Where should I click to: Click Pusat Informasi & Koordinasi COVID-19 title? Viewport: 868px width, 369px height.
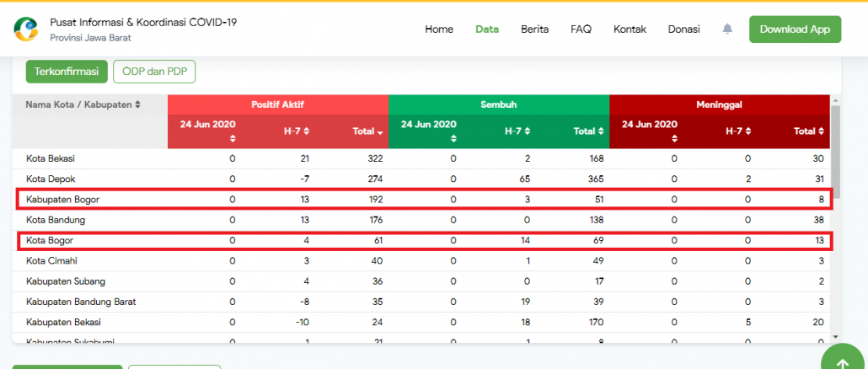coord(143,22)
